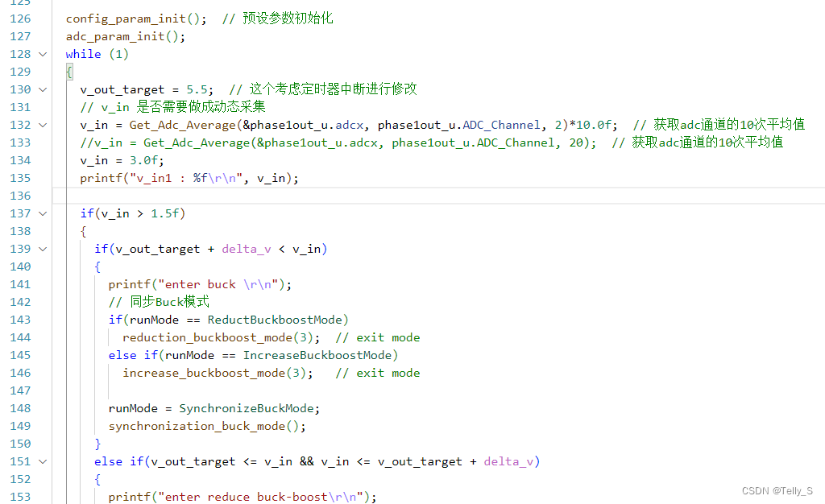Click the 5.5 value of v_out_target

[197, 90]
